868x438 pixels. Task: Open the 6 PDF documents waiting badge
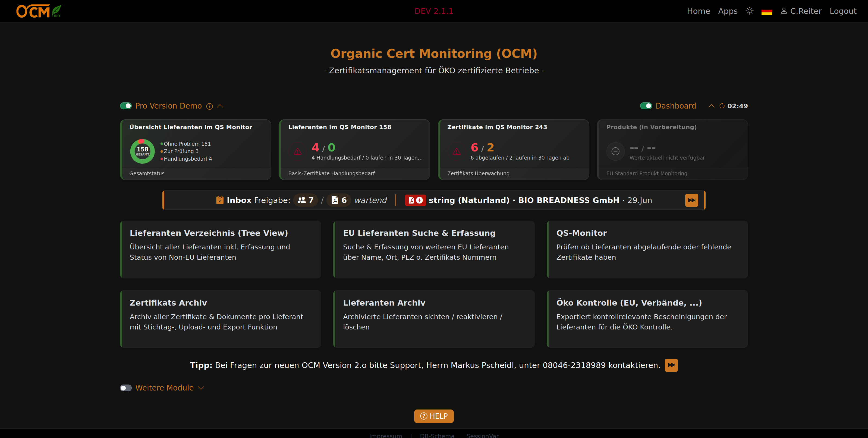tap(339, 200)
